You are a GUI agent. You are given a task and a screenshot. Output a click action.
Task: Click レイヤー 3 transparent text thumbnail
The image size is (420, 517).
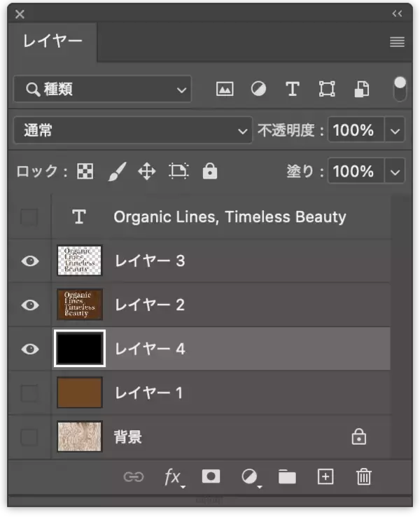tap(79, 261)
